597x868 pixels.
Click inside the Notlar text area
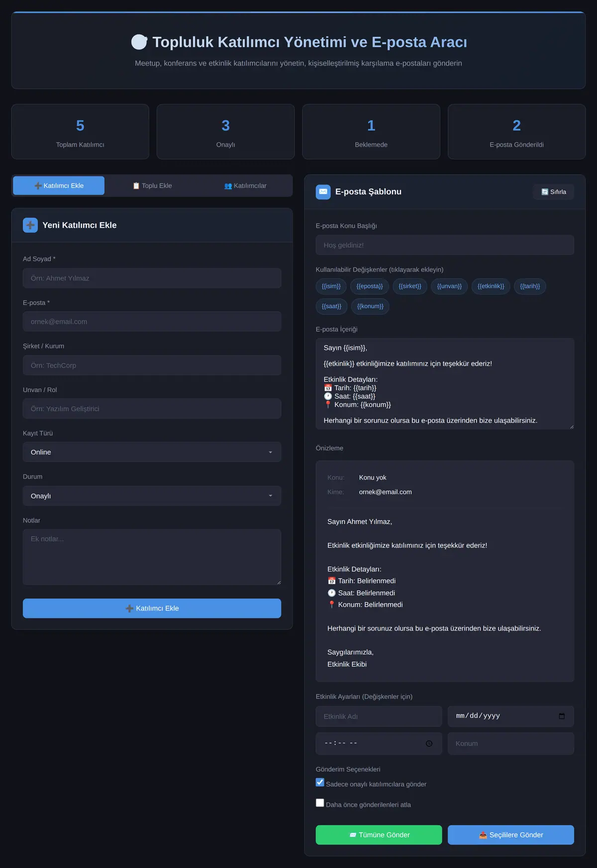pyautogui.click(x=152, y=557)
